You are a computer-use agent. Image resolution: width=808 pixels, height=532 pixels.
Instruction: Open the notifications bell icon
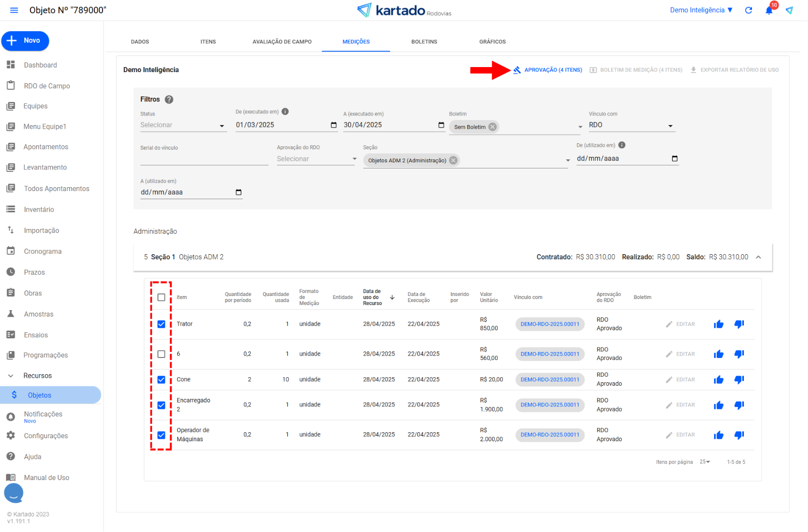tap(769, 11)
